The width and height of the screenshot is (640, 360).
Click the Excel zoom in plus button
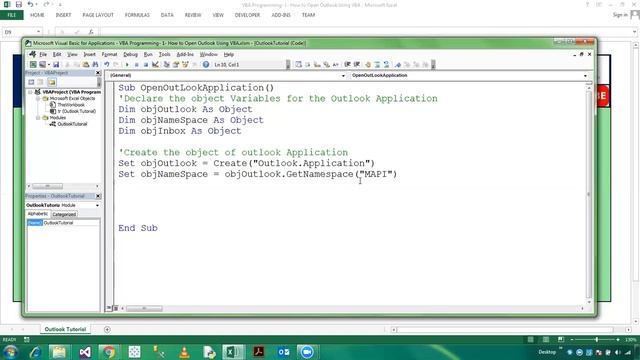pyautogui.click(x=618, y=340)
